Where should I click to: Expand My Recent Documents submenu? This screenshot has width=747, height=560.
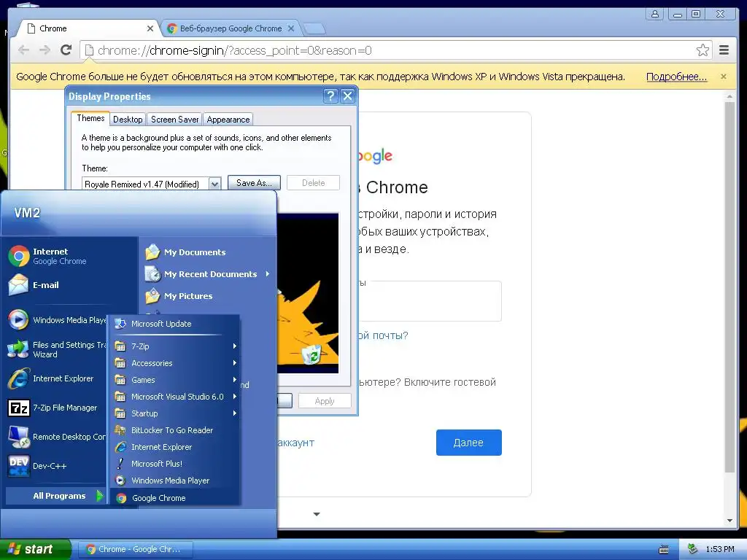coord(208,274)
